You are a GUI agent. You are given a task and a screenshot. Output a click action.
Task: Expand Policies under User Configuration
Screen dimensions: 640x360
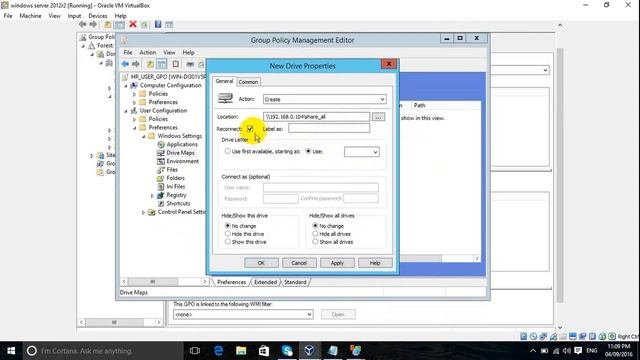coord(134,119)
